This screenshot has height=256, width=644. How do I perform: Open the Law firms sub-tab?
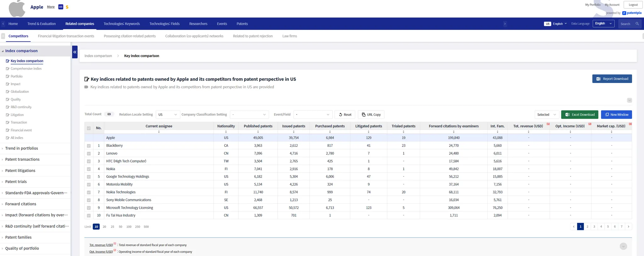(x=289, y=36)
